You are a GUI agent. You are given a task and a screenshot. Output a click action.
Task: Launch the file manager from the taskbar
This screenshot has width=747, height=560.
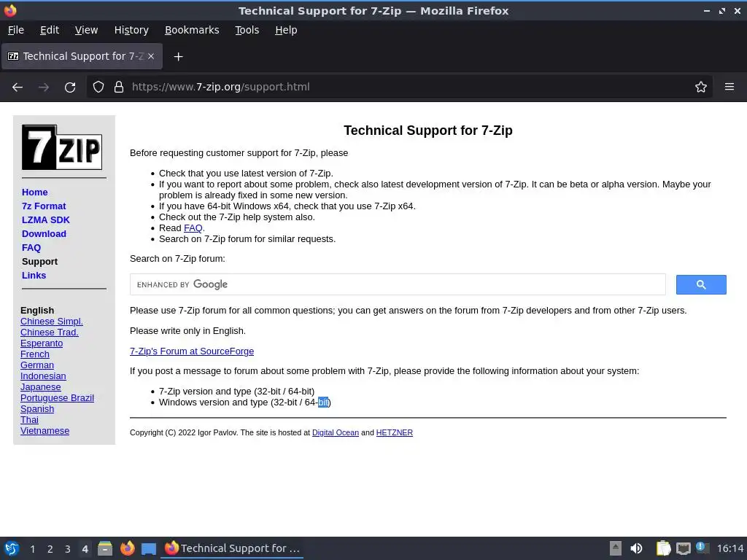click(105, 548)
